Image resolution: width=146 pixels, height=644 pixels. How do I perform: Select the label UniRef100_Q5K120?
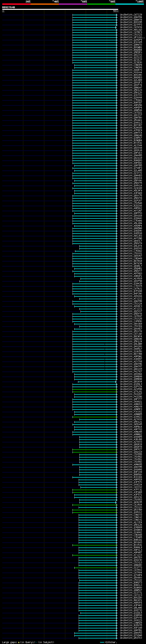(131, 93)
